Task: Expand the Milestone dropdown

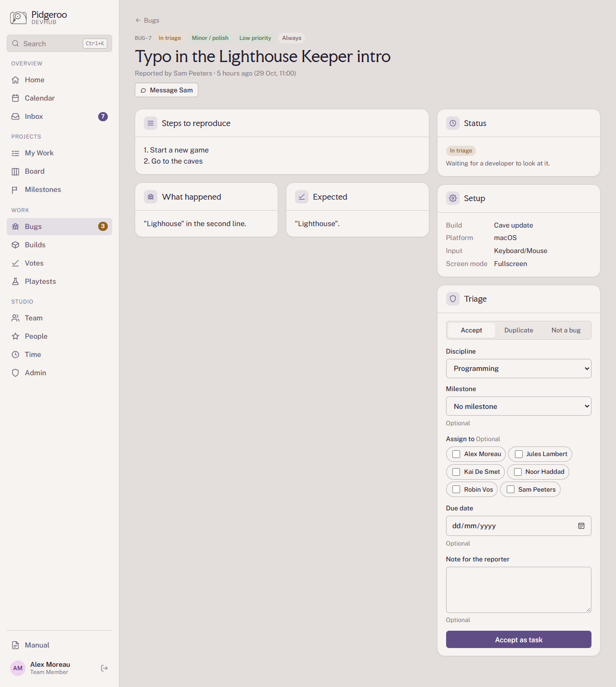Action: coord(519,406)
